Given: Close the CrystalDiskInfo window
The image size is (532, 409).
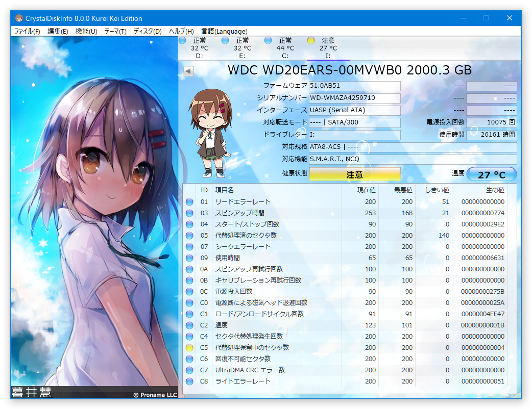Looking at the screenshot, I should [509, 18].
